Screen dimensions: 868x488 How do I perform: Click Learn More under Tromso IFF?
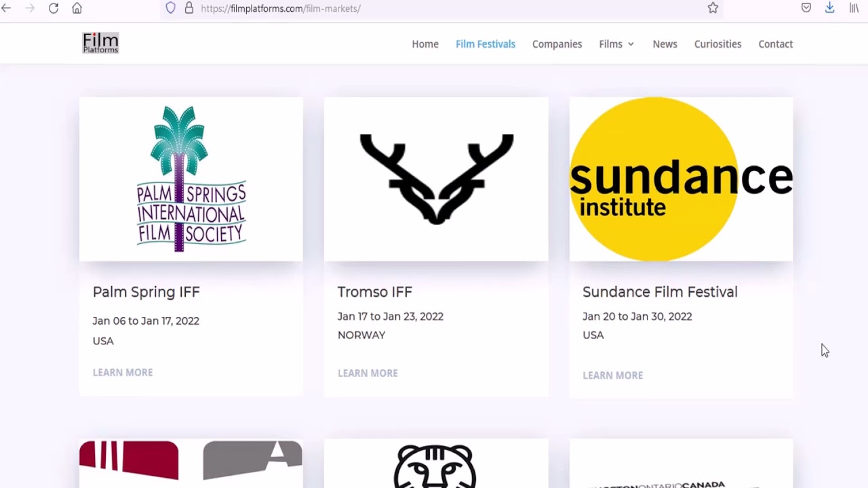pos(368,373)
